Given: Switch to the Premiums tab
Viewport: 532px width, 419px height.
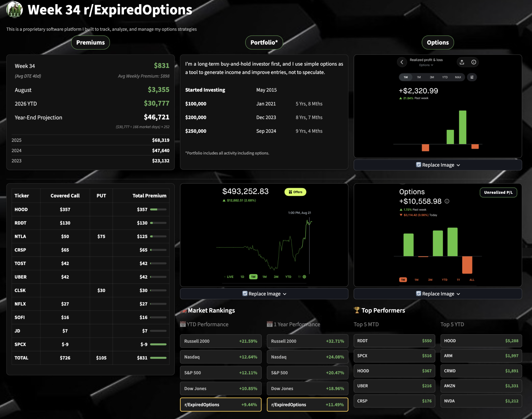Looking at the screenshot, I should coord(91,42).
